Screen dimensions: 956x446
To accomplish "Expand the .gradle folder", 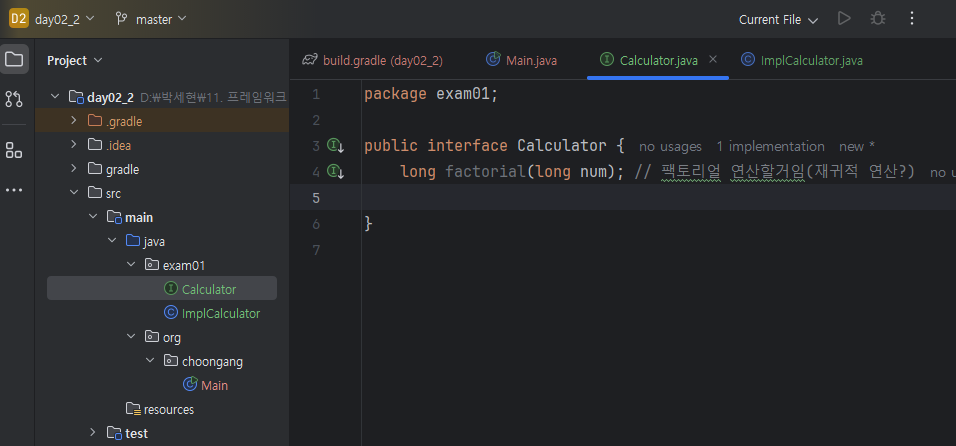I will coord(74,121).
